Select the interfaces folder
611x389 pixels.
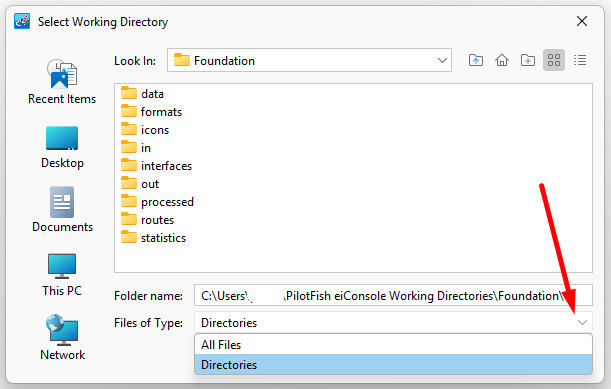157,166
